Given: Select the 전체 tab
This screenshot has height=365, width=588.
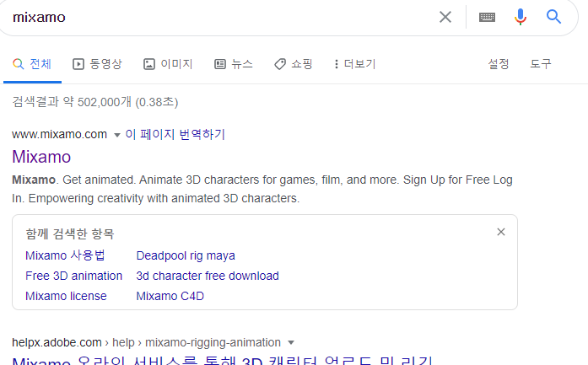Looking at the screenshot, I should [32, 64].
